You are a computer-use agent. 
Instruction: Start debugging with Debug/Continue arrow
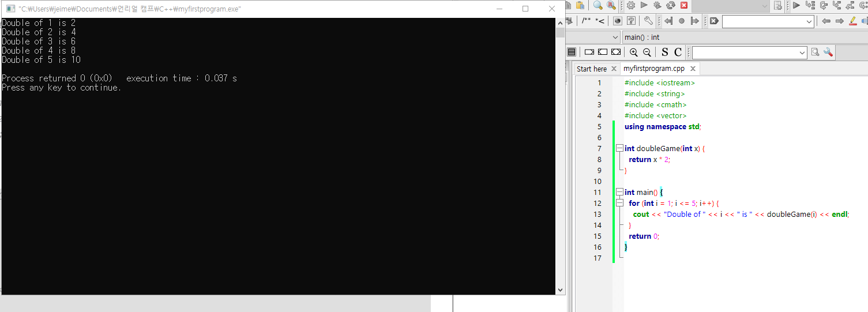coord(796,5)
